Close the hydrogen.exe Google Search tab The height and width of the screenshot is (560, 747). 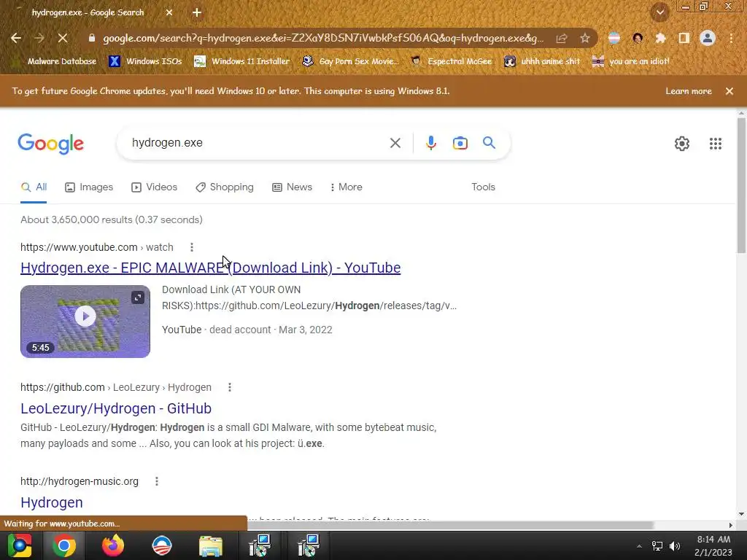[169, 13]
